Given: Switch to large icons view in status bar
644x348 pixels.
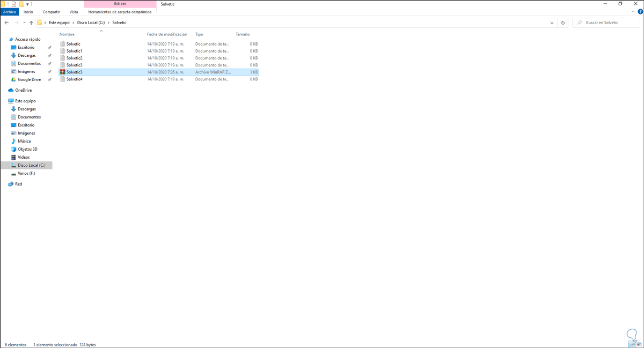Looking at the screenshot, I should tap(639, 345).
